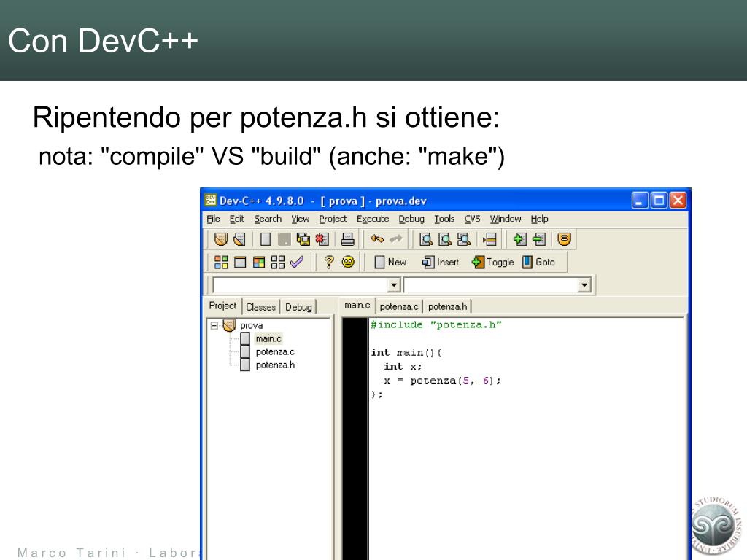Click the Compile icon with four colored squares

pyautogui.click(x=221, y=262)
